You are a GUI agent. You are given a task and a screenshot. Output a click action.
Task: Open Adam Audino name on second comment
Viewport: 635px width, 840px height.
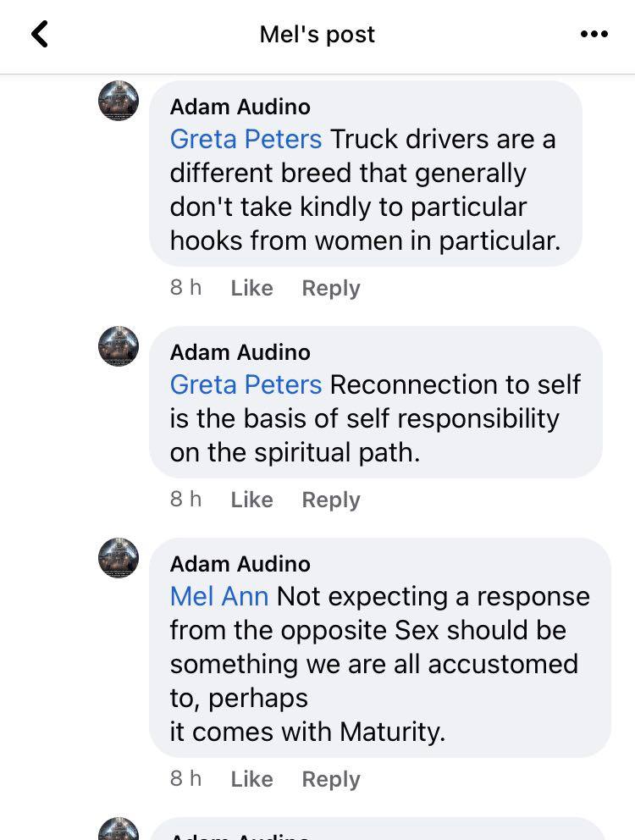click(240, 352)
